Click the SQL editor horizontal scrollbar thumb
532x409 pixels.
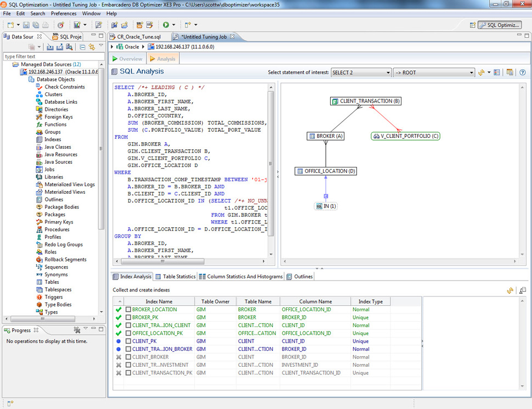pyautogui.click(x=162, y=261)
